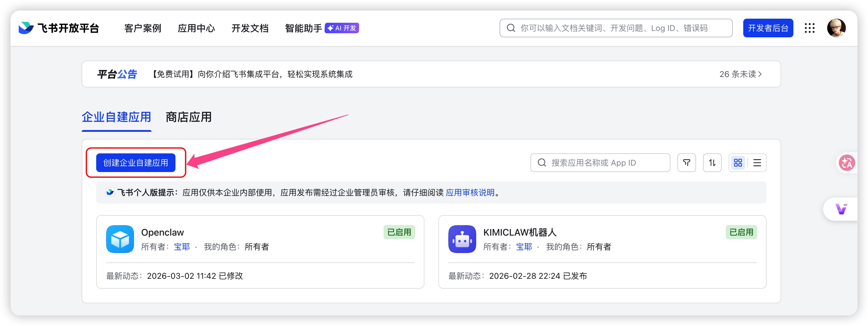Screen dimensions: 868x326
Task: Open the purple V floating widget
Action: tap(841, 209)
